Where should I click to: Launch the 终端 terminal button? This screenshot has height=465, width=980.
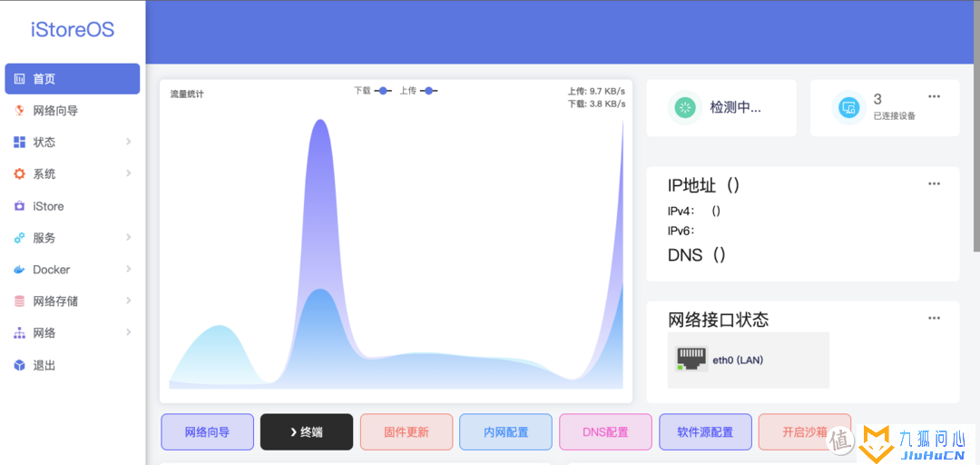pos(307,431)
